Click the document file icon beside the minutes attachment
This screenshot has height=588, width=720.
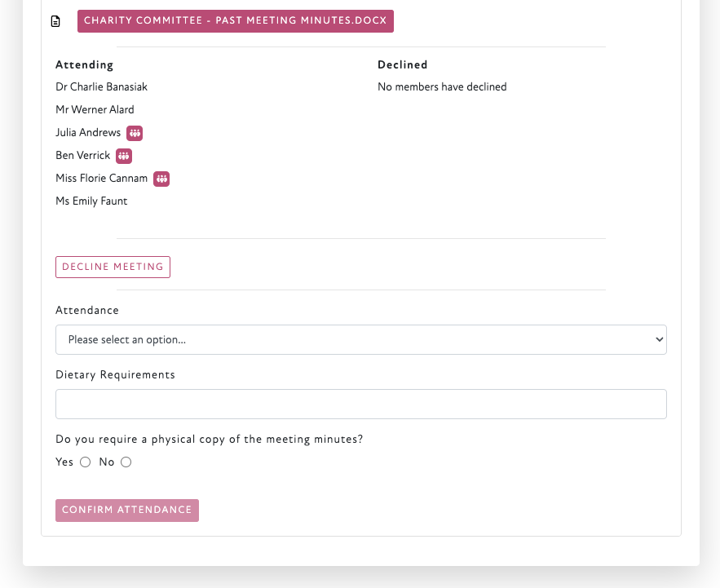[x=55, y=21]
